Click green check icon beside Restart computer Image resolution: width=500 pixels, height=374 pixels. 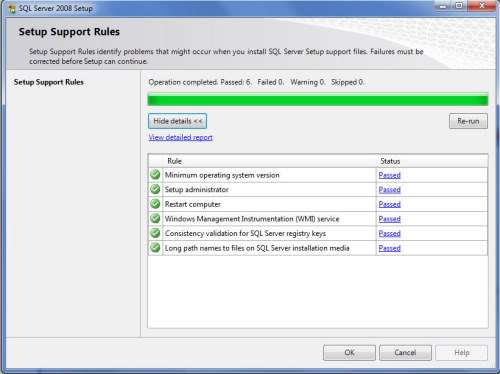[x=155, y=204]
